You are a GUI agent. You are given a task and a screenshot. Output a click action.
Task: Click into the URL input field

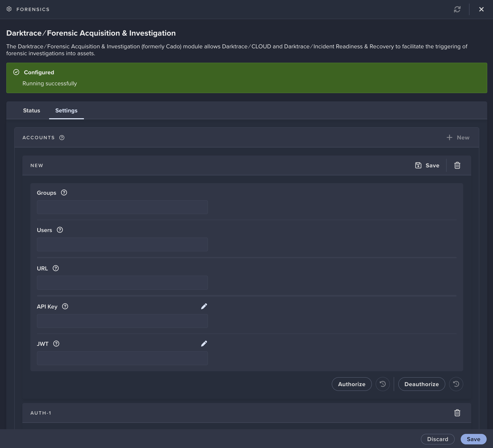pyautogui.click(x=122, y=283)
